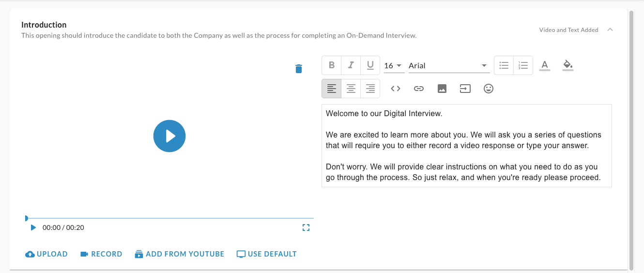The image size is (644, 273).
Task: Click the 00:00 / 00:20 time display
Action: (63, 227)
